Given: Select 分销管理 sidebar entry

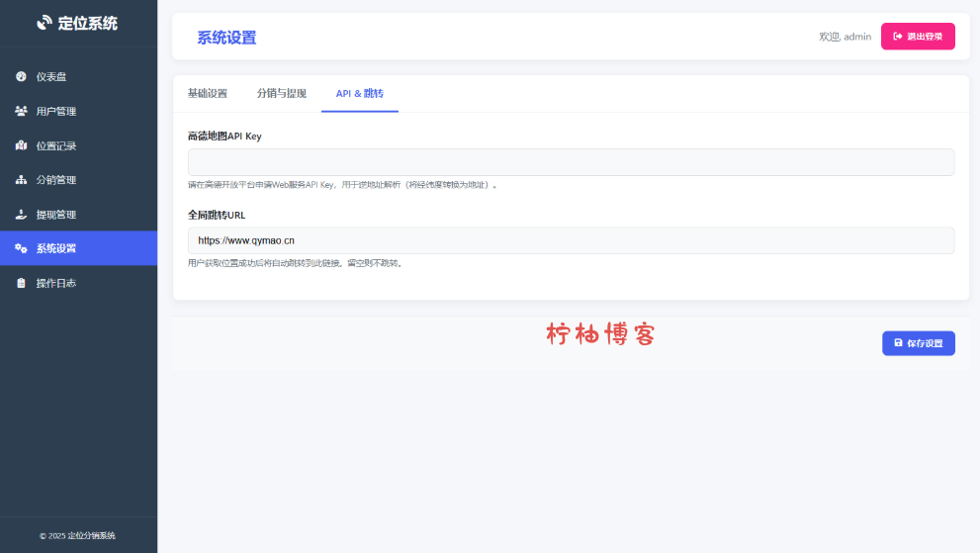Looking at the screenshot, I should pos(79,179).
